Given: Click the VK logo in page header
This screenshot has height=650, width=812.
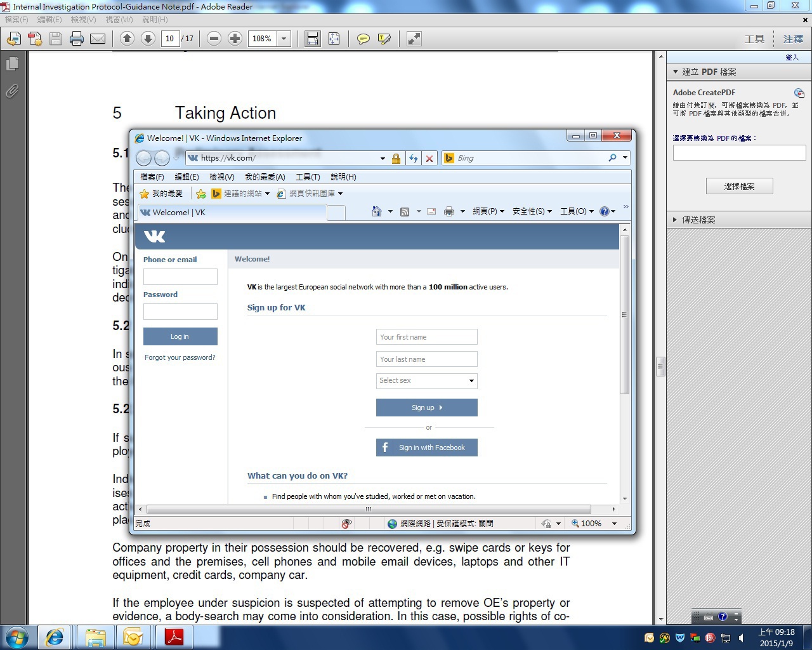Looking at the screenshot, I should click(x=155, y=237).
